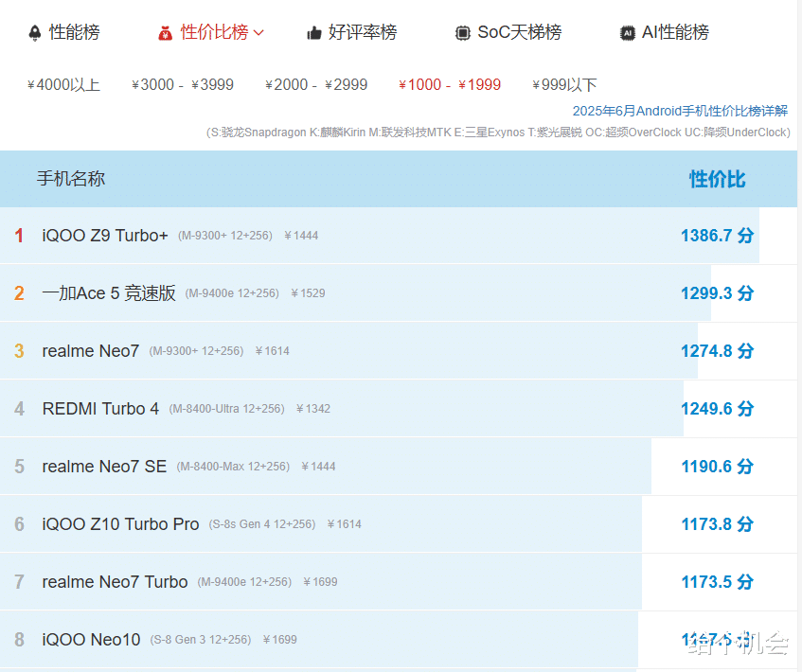802x672 pixels.
Task: Open the realme Neo7 Turbo entry
Action: (x=116, y=582)
